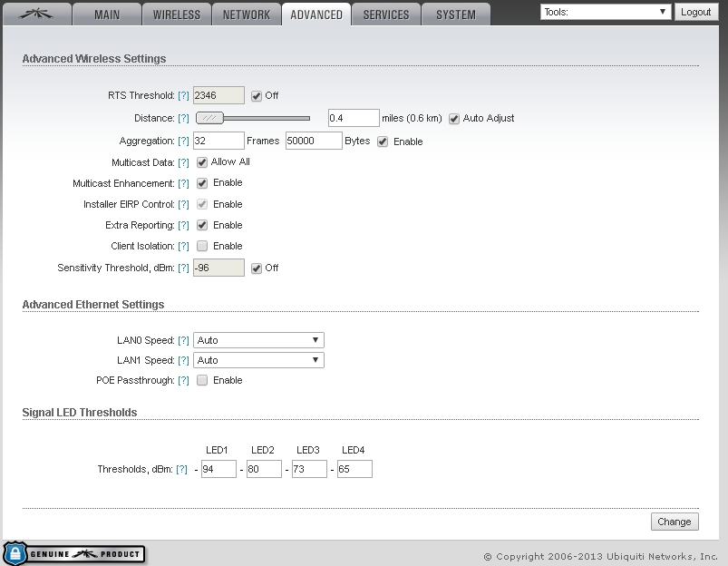The width and height of the screenshot is (728, 566).
Task: Switch to the SERVICES tab
Action: click(x=386, y=15)
